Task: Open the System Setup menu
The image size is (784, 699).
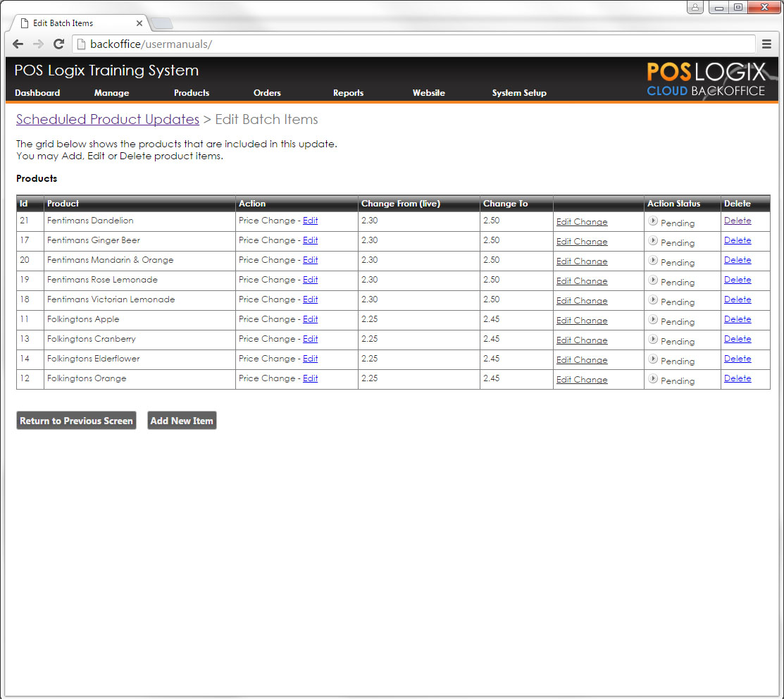Action: 519,93
